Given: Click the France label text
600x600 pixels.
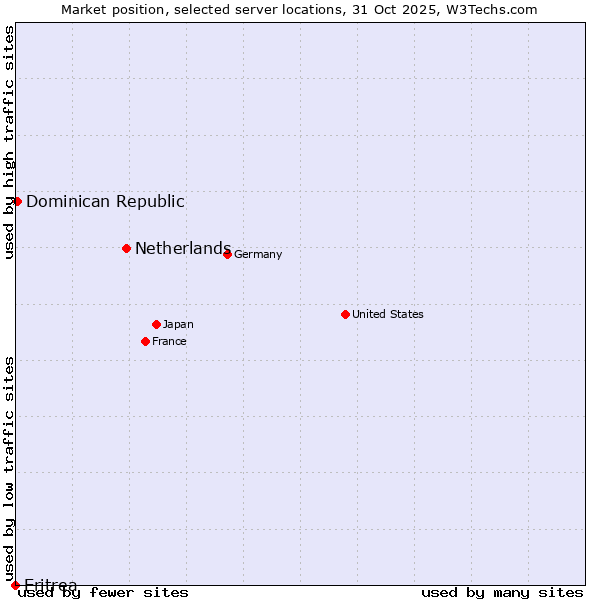Looking at the screenshot, I should [169, 341].
